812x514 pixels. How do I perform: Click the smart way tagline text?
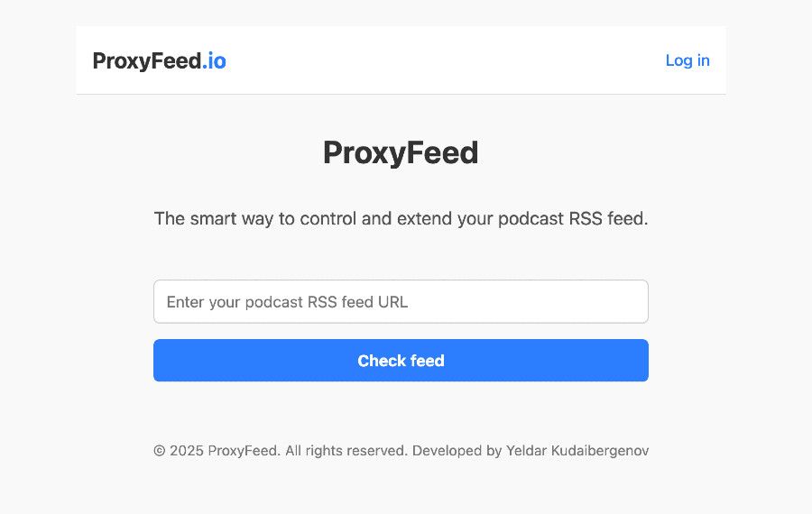coord(401,219)
